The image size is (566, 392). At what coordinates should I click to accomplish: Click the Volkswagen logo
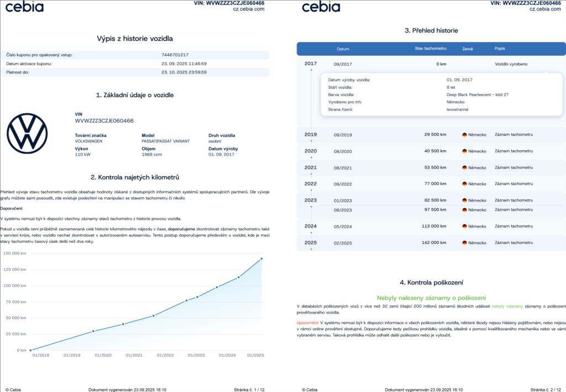[x=27, y=133]
